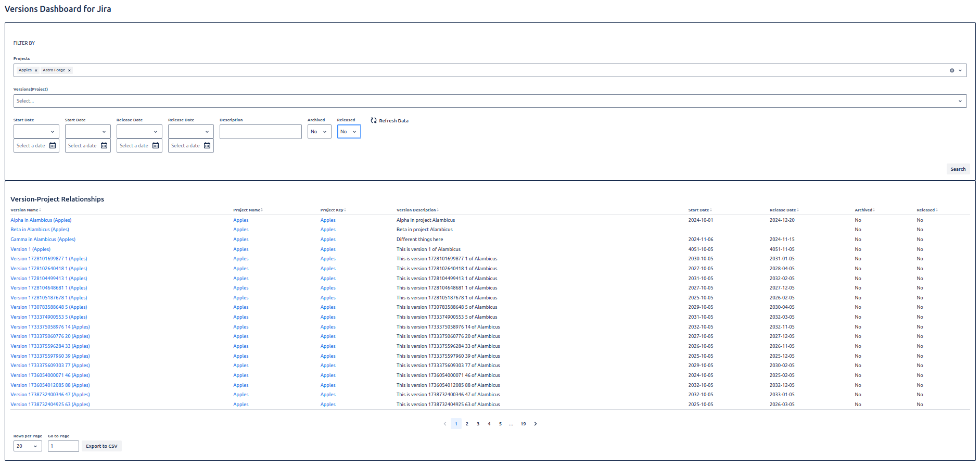Sort by Version Description column
Image resolution: width=980 pixels, height=466 pixels.
click(x=417, y=210)
